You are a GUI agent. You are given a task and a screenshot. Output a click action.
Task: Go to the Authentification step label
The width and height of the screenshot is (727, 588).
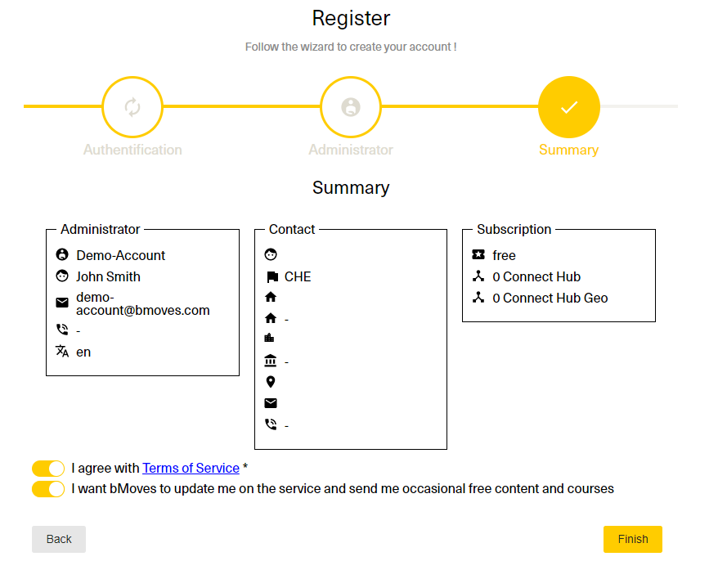(x=132, y=150)
